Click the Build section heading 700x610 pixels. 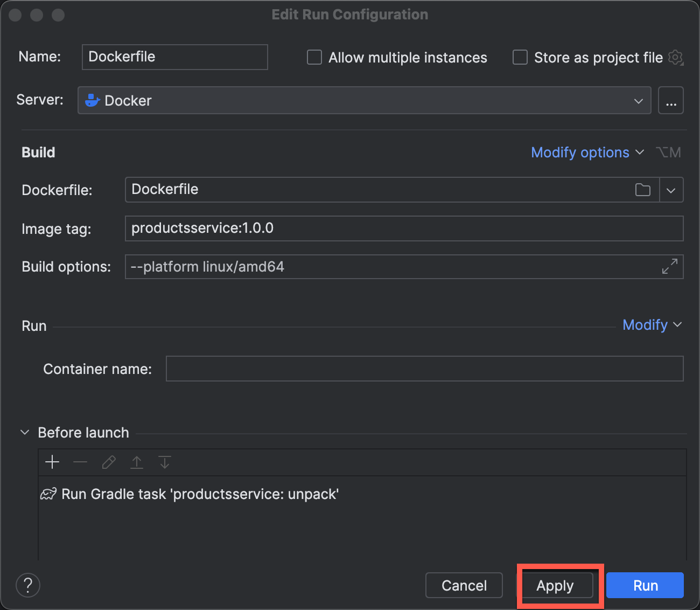38,153
